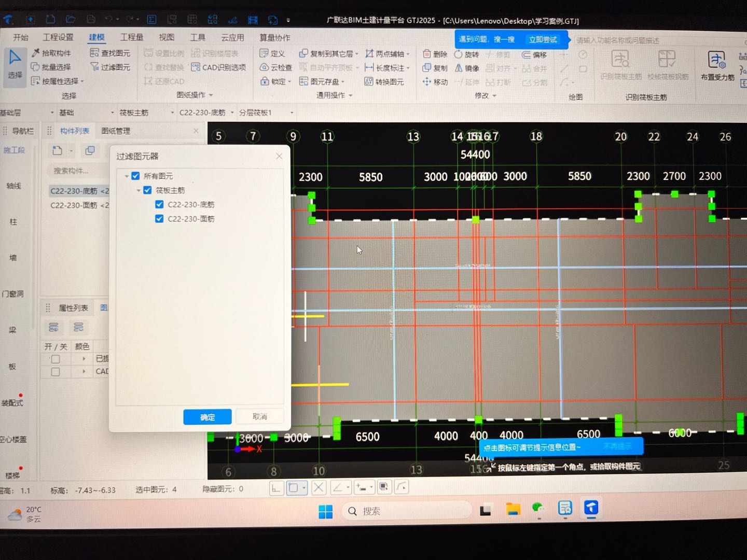747x560 pixels.
Task: Click the 识别筏板主筋 large icon
Action: pos(620,65)
